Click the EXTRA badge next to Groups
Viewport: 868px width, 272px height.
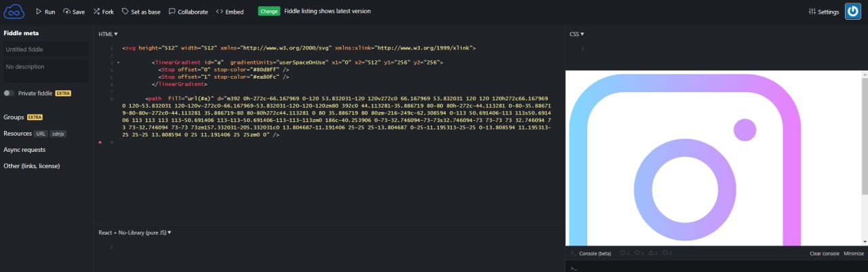35,117
